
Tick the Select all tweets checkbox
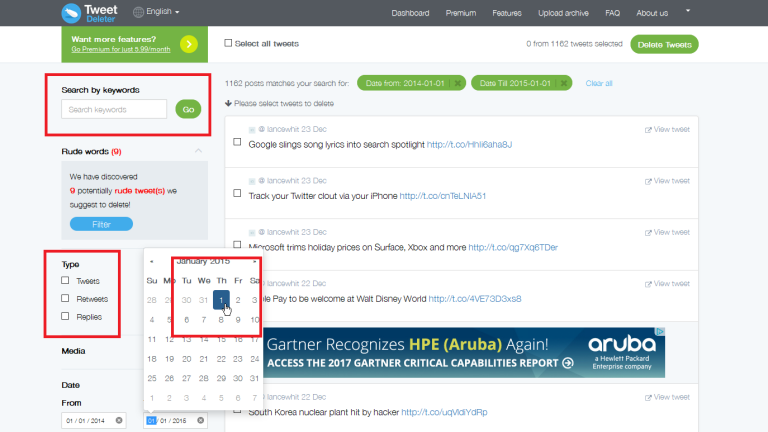click(228, 43)
